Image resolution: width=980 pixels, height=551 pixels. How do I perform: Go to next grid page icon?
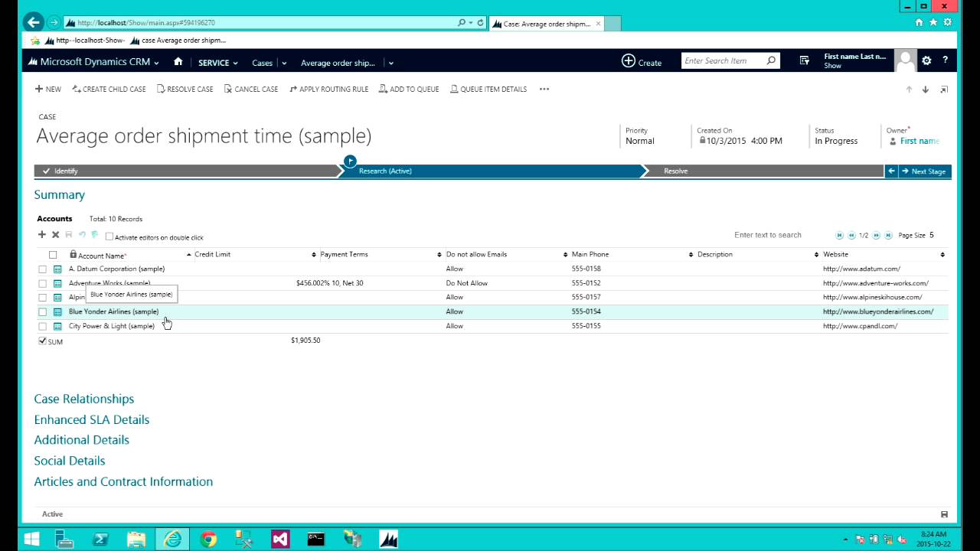pos(876,236)
